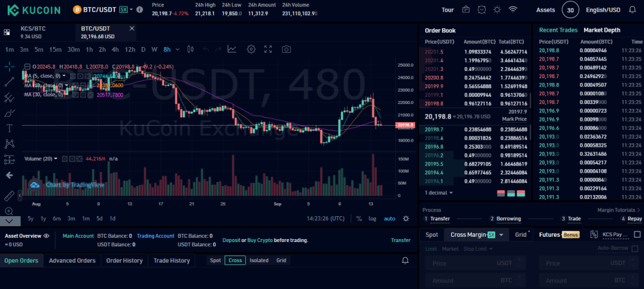644x289 pixels.
Task: Open the Margin Tutorials link
Action: click(619, 210)
